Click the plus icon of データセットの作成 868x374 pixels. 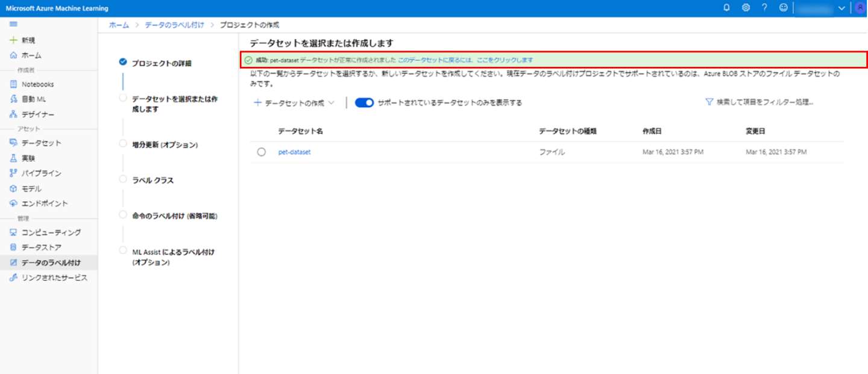coord(257,103)
